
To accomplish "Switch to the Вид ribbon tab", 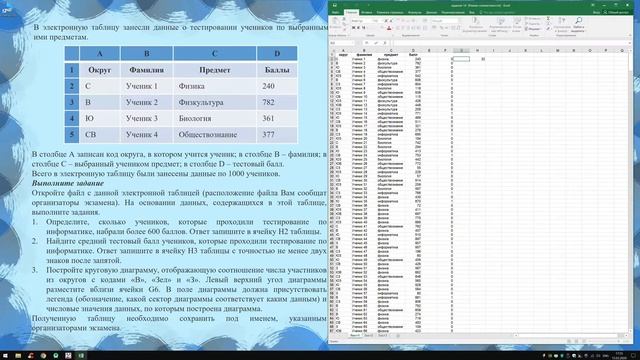I will click(472, 13).
